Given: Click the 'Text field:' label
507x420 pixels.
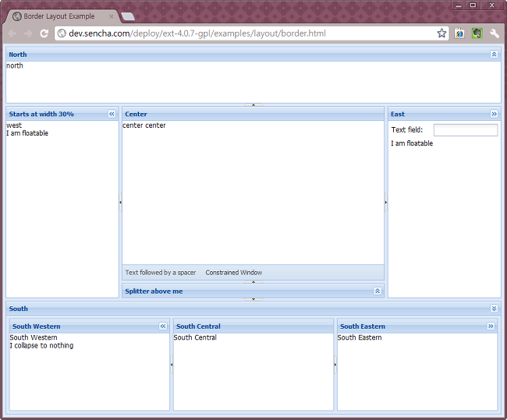Looking at the screenshot, I should pos(406,130).
